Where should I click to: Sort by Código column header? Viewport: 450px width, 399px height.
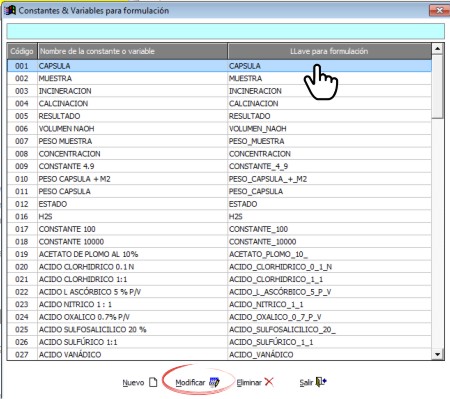pos(22,51)
